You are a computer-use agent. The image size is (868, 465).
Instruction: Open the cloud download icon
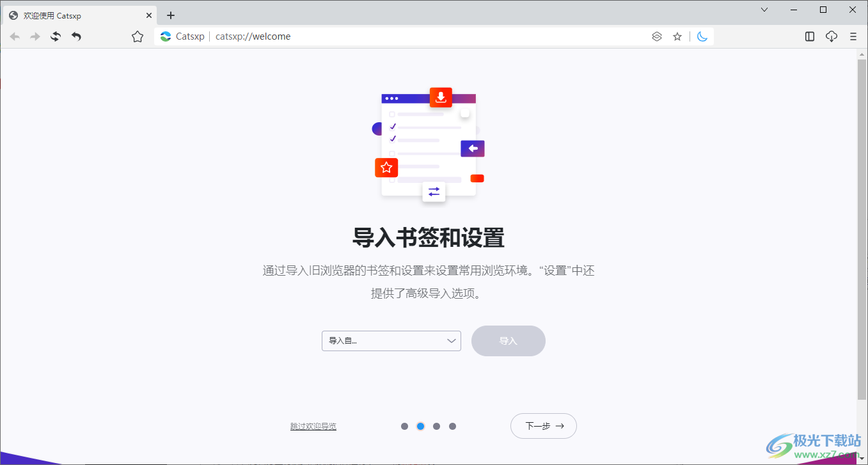[x=832, y=37]
